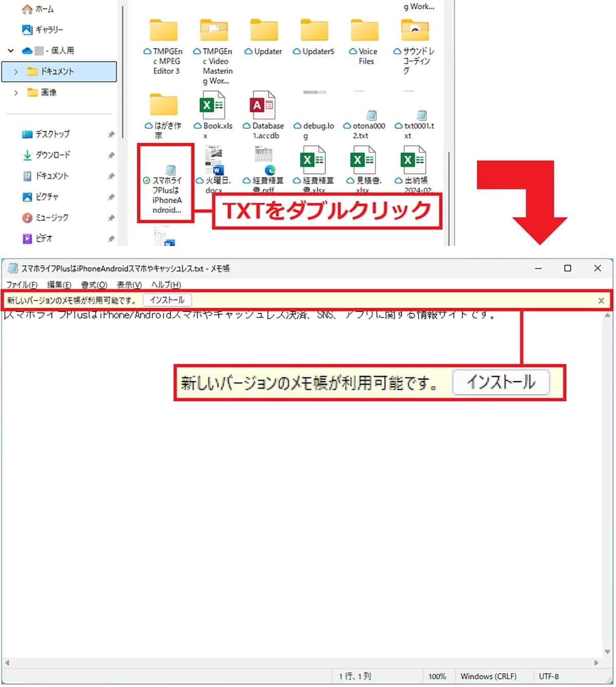This screenshot has width=616, height=687.
Task: Go to ダウンロード in quick access
Action: coord(52,155)
